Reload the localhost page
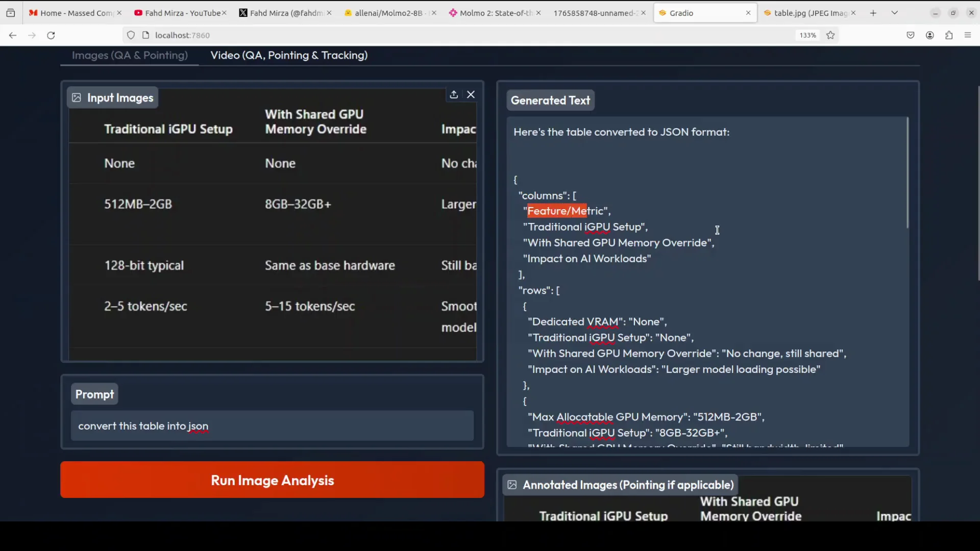This screenshot has height=551, width=980. click(51, 35)
